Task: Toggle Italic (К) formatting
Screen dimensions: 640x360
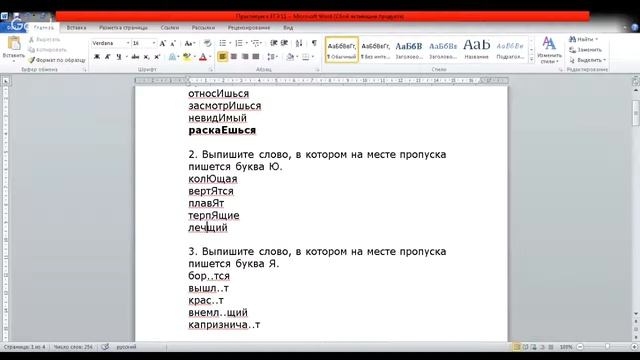Action: 107,57
